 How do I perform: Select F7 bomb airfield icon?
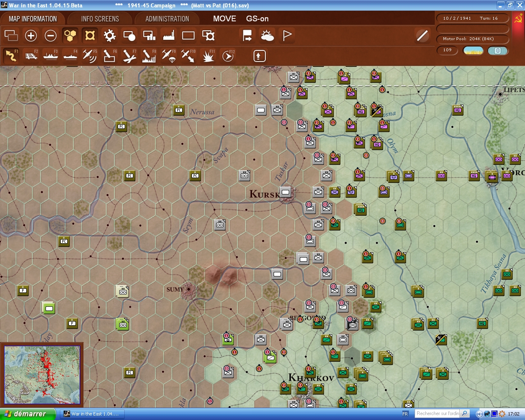click(129, 56)
